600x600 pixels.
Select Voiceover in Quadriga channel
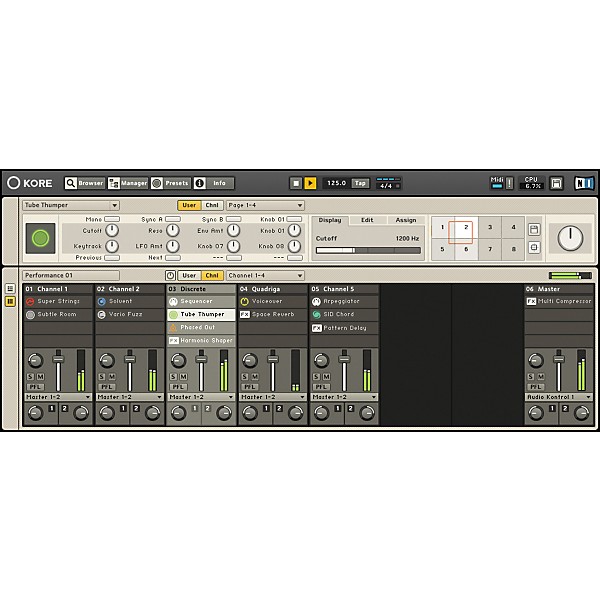click(273, 302)
